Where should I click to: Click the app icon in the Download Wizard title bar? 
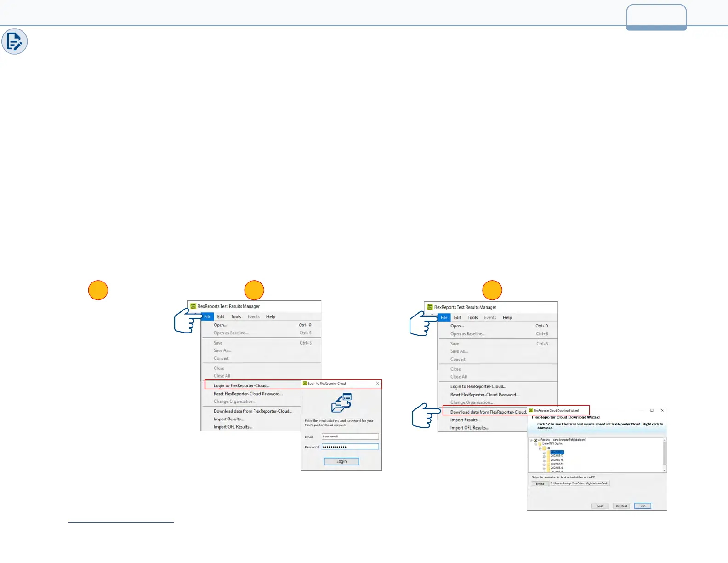[x=531, y=410]
